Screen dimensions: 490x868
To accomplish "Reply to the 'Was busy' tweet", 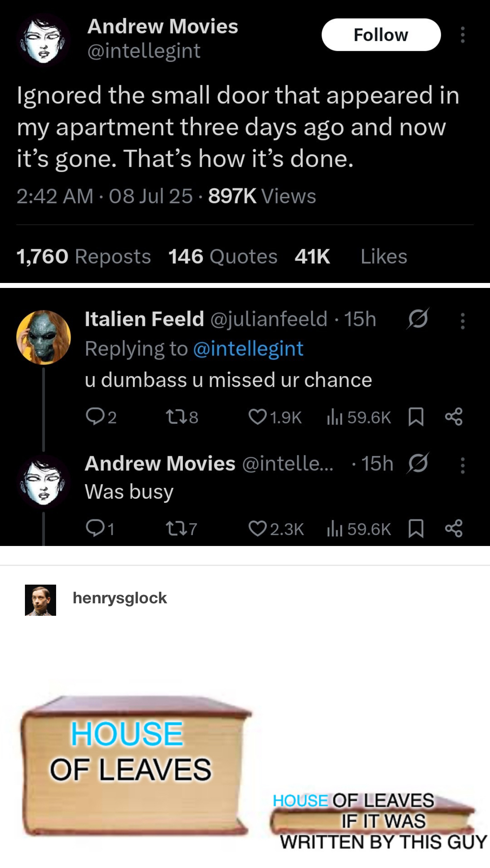I will point(94,529).
